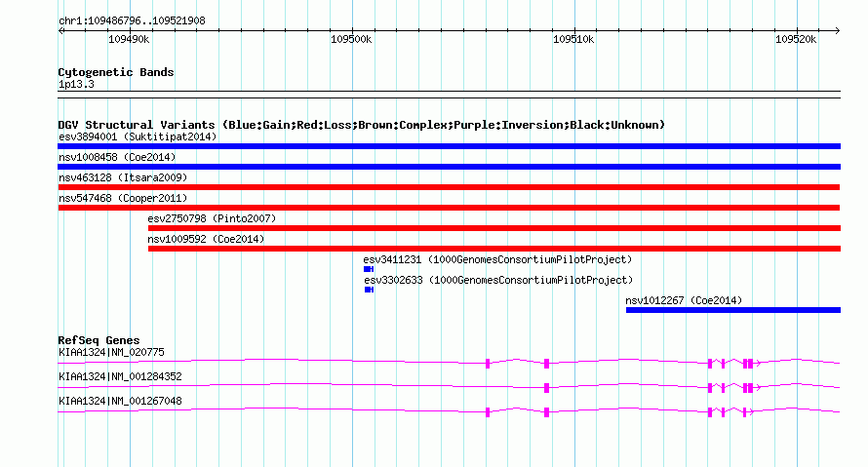Click the 109520k ruler label
The height and width of the screenshot is (467, 868).
tap(796, 39)
